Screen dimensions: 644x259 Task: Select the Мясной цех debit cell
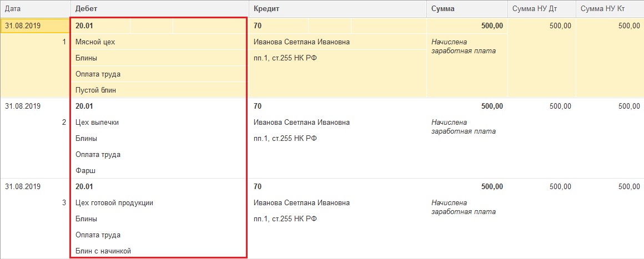95,42
